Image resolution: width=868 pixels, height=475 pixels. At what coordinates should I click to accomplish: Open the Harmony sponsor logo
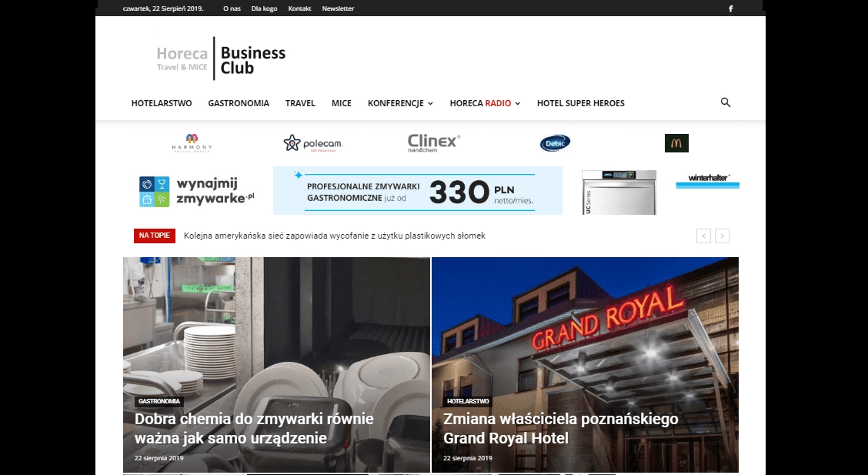(192, 143)
